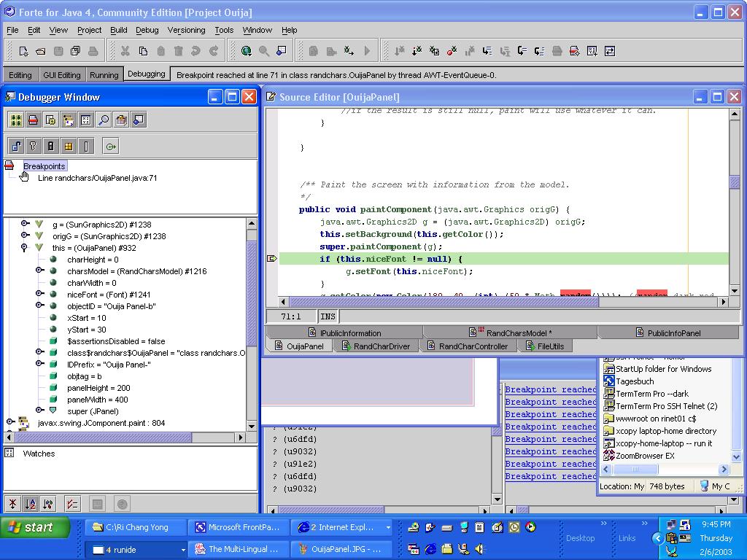Click the green arrow button in Debugger toolbar
The width and height of the screenshot is (747, 560).
pyautogui.click(x=111, y=147)
